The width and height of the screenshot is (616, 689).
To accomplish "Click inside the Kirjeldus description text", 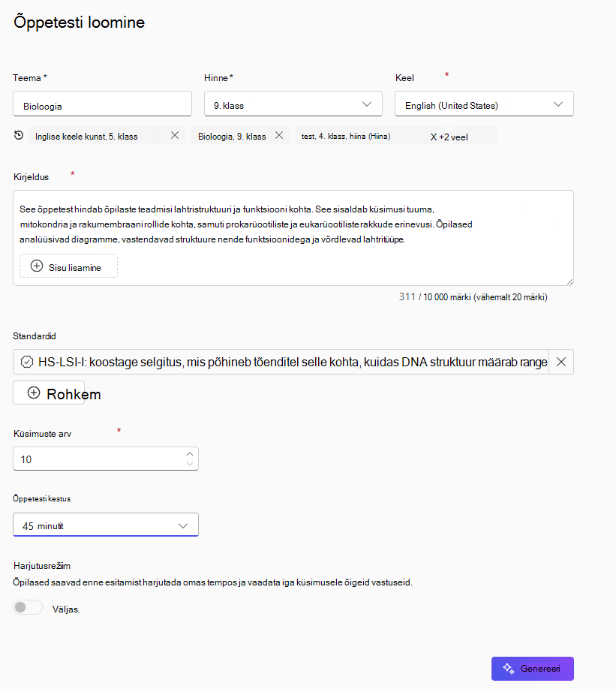I will pyautogui.click(x=246, y=224).
